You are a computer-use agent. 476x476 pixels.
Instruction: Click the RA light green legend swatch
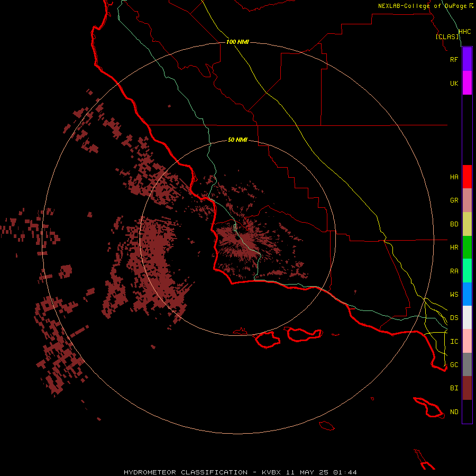click(467, 271)
